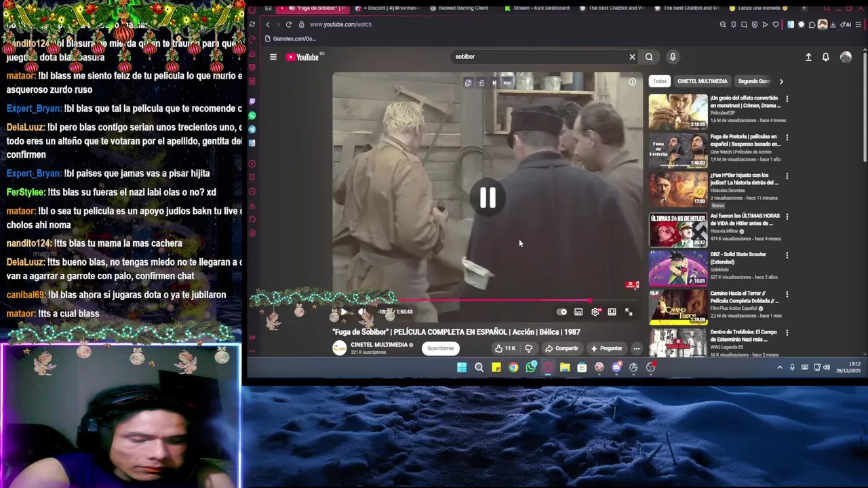Viewport: 868px width, 488px height.
Task: Open 'Camino Hacia el Terror' video title
Action: (743, 297)
